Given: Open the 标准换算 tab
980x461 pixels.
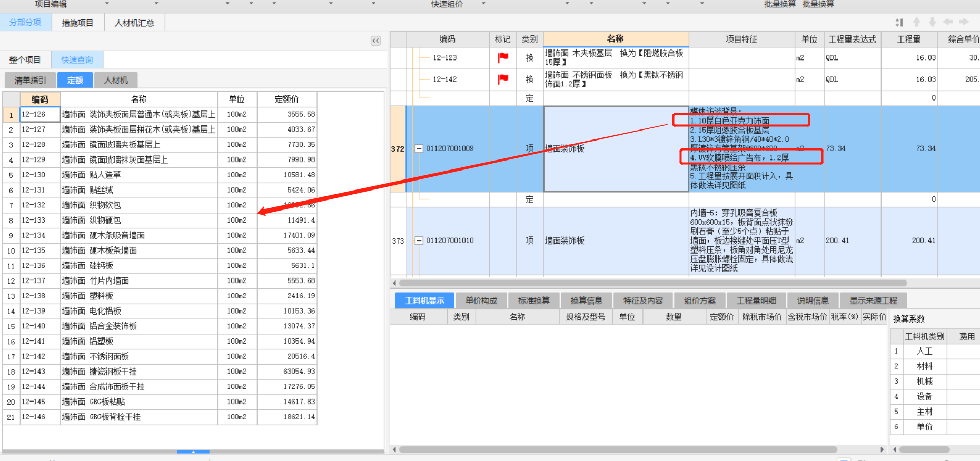Looking at the screenshot, I should [x=533, y=300].
